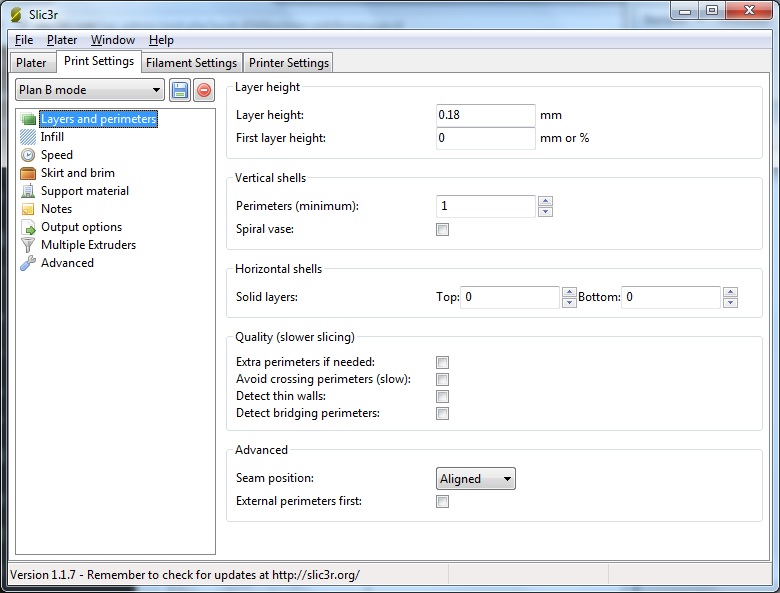
Task: Select the Print Settings tab
Action: pos(99,61)
